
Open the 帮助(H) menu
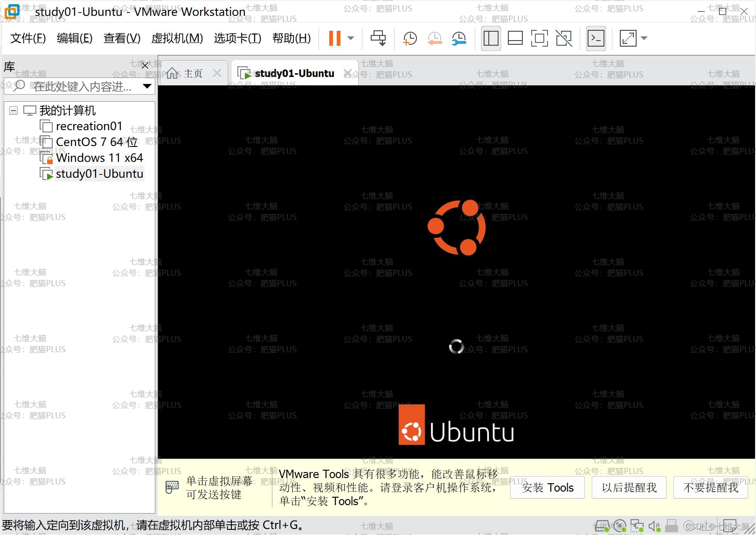[x=291, y=38]
